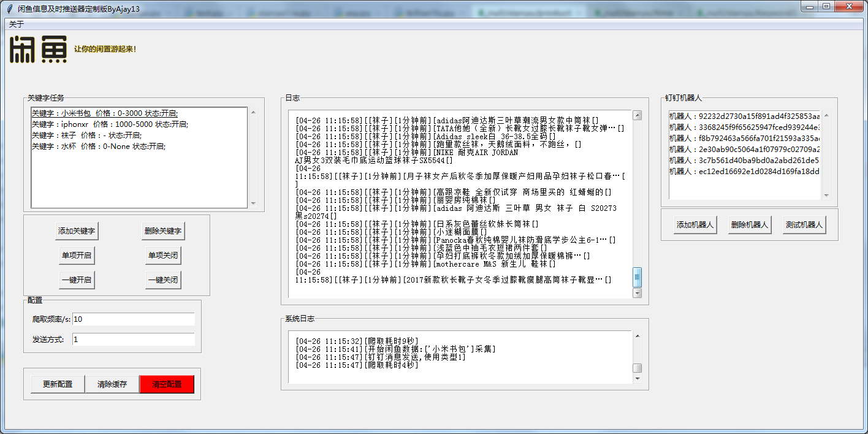The height and width of the screenshot is (434, 868).
Task: Click 更新配置 button
Action: (58, 384)
